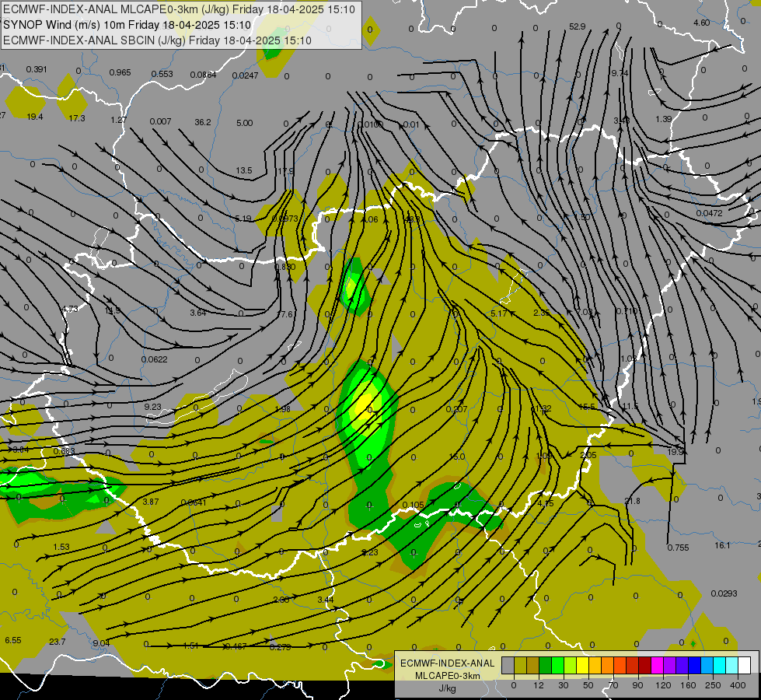Click the map value '15.5'
The width and height of the screenshot is (761, 700).
(x=587, y=407)
